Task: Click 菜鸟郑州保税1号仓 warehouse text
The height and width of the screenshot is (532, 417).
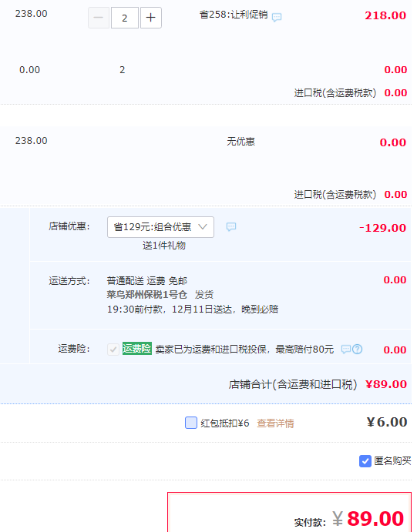Action: click(147, 295)
